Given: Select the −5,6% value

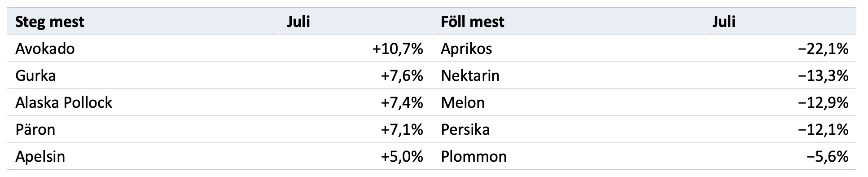Looking at the screenshot, I should 827,156.
